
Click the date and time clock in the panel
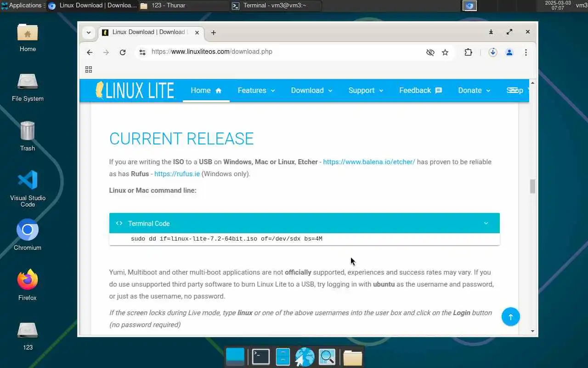[x=558, y=6]
